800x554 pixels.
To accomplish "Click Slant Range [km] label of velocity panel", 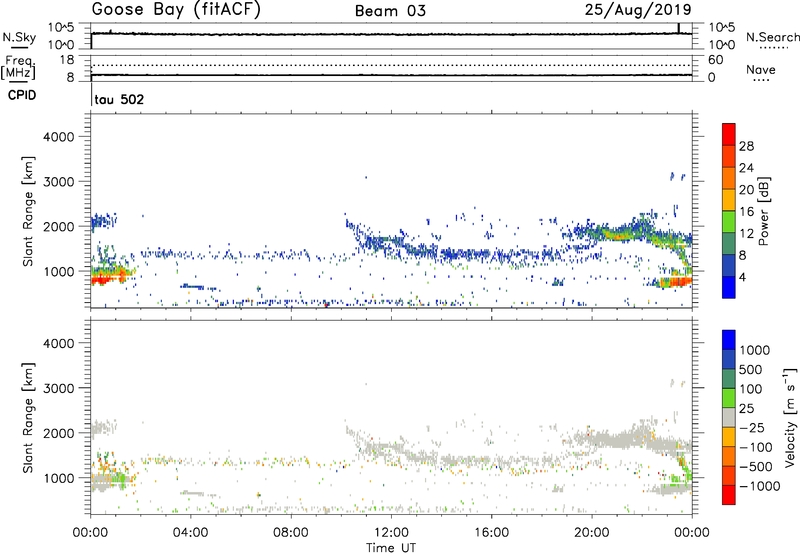I will pyautogui.click(x=28, y=417).
